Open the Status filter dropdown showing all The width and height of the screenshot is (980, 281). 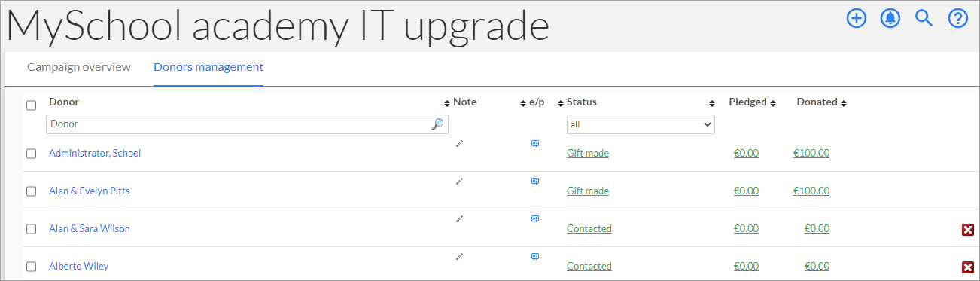coord(641,124)
